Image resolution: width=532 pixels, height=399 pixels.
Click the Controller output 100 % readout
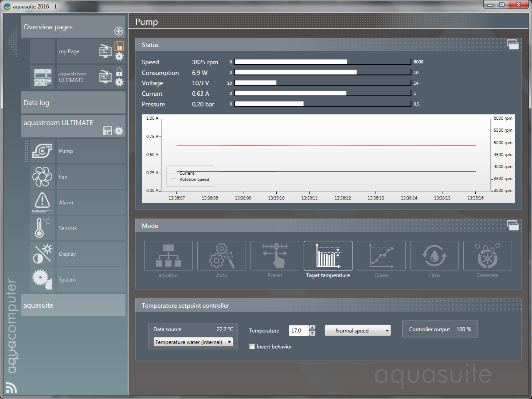click(x=440, y=329)
